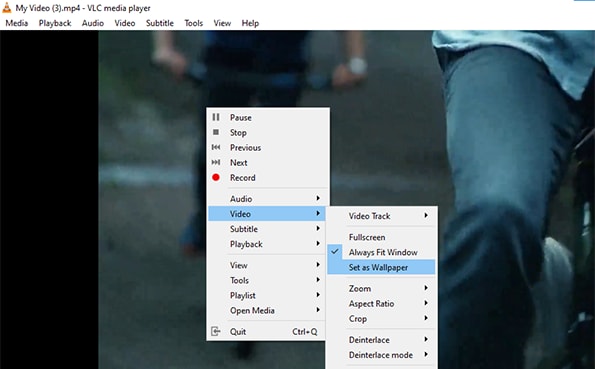The height and width of the screenshot is (369, 595).
Task: Choose Set as Wallpaper option
Action: [x=381, y=267]
